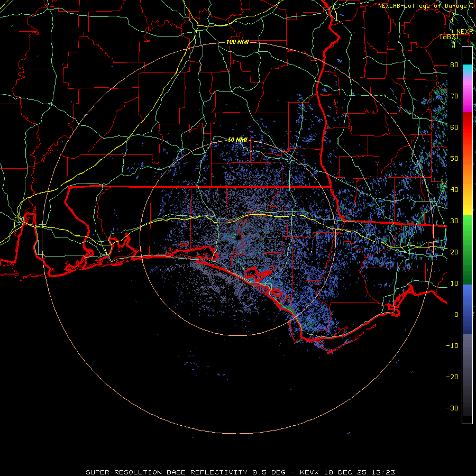This screenshot has width=476, height=476.
Task: Click the "50 NMI" range ring label
Action: (237, 140)
